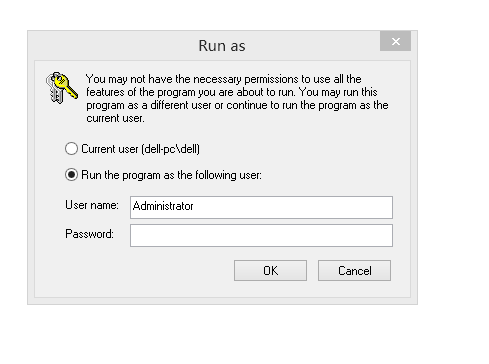Dismiss the dialog with Cancel button
Screen dimensions: 489x364
[354, 271]
